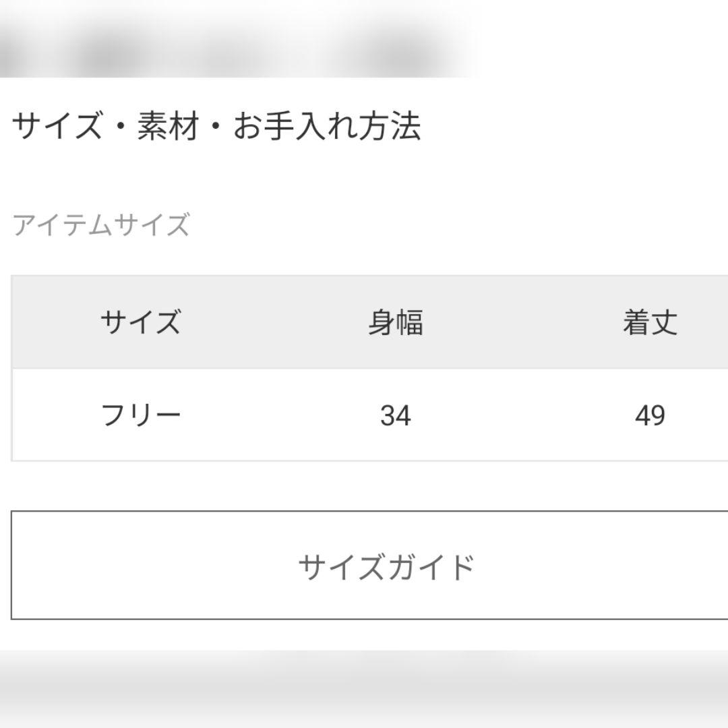Click the word 素材 in the heading
This screenshot has width=728, height=728.
(168, 126)
